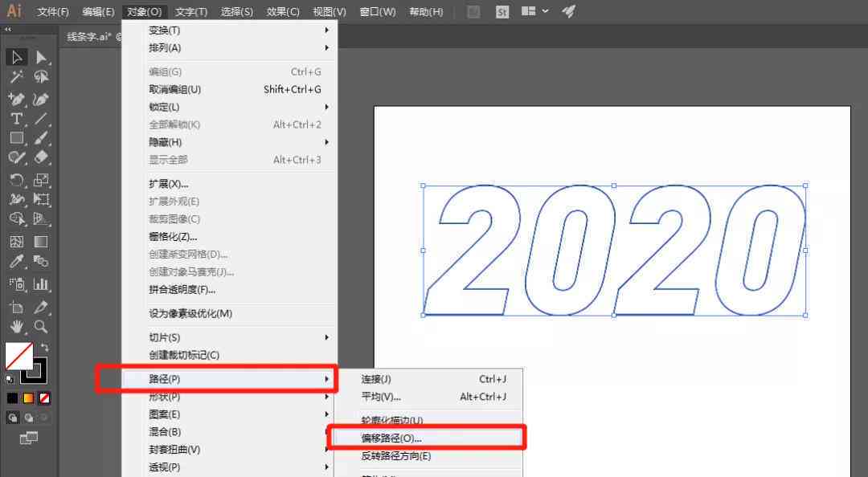Choose 栅格化(Z)... menu item
The height and width of the screenshot is (477, 868).
tap(230, 237)
